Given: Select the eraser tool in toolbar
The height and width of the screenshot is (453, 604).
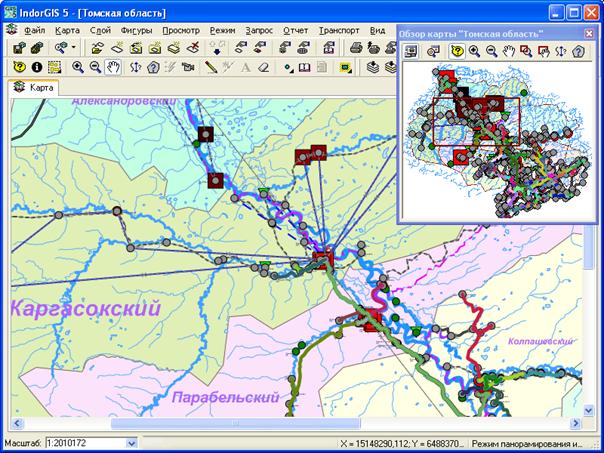Looking at the screenshot, I should click(x=263, y=67).
